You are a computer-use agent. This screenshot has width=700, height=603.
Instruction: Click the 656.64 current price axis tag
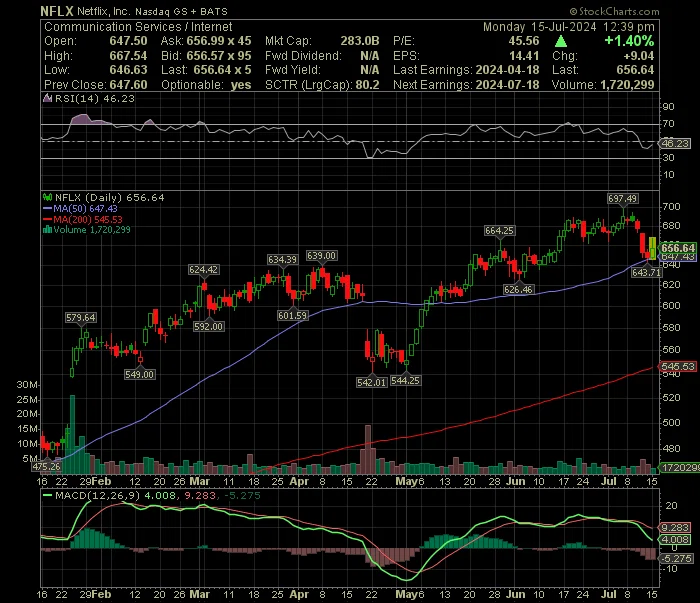coord(678,248)
